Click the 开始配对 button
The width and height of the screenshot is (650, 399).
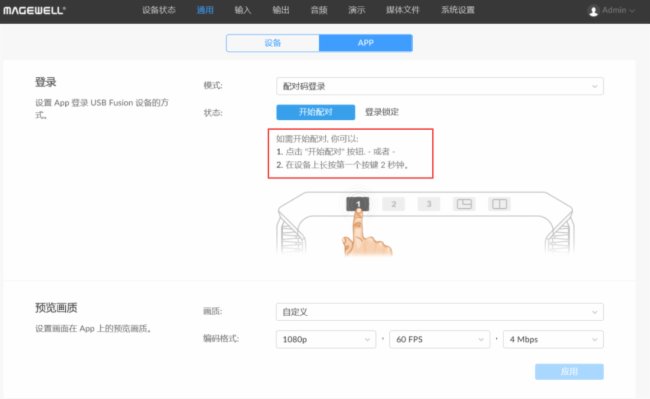(315, 112)
